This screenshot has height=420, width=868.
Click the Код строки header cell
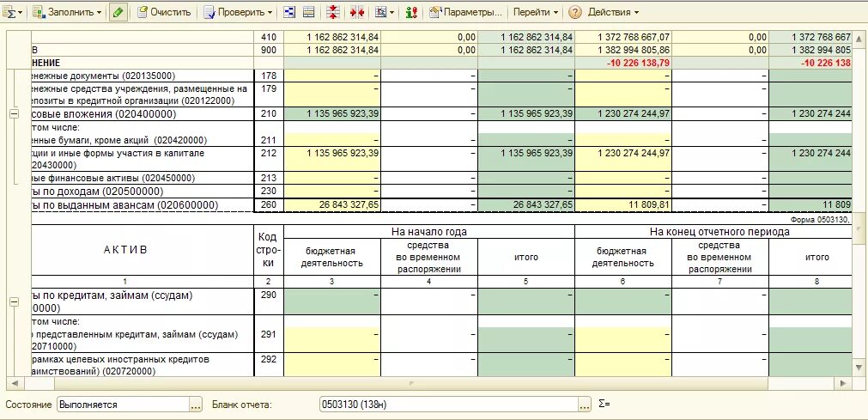click(x=269, y=249)
